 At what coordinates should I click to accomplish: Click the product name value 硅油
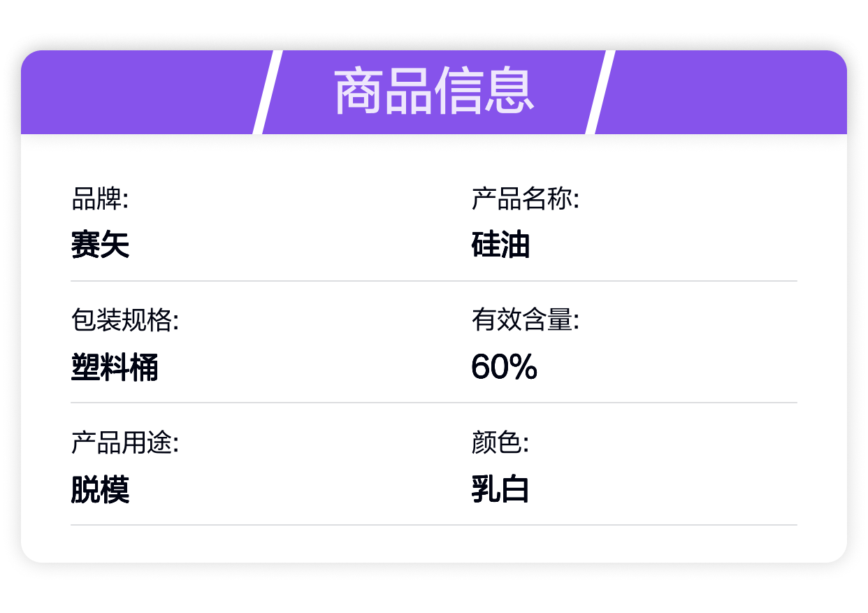coord(500,245)
